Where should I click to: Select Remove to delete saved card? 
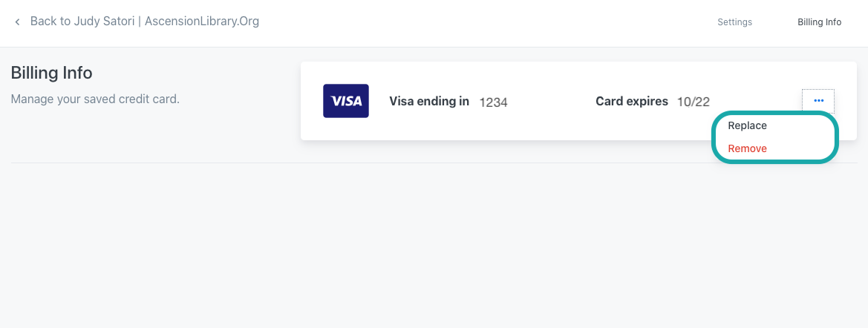[x=747, y=148]
